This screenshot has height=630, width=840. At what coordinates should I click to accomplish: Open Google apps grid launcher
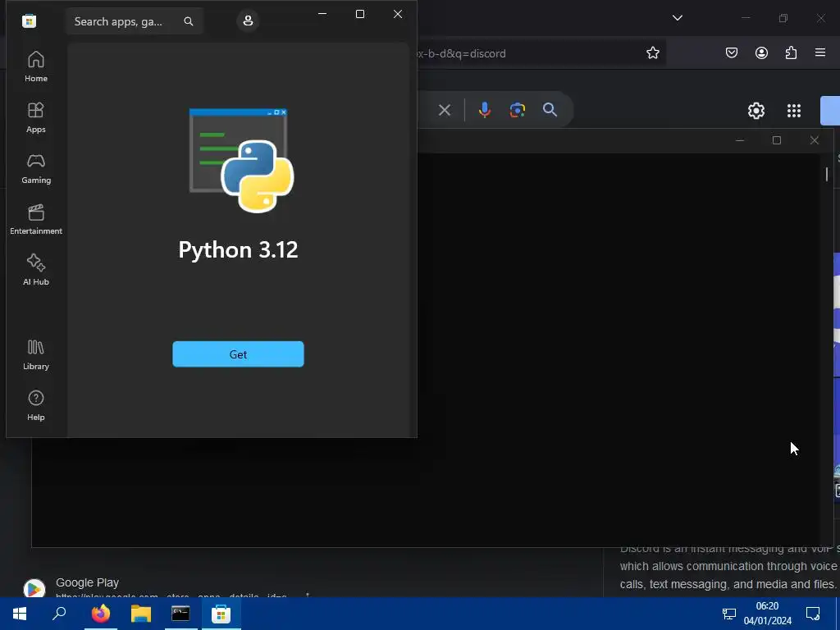pos(794,111)
